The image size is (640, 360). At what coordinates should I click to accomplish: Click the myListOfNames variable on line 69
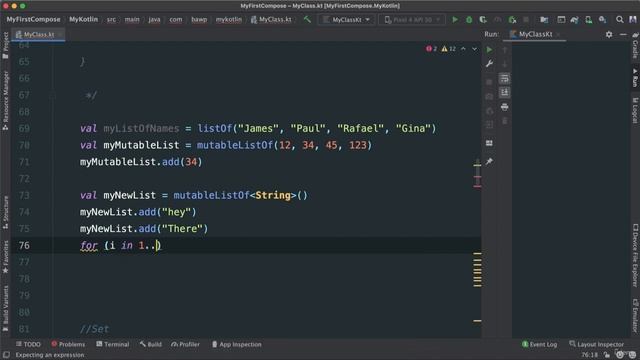pyautogui.click(x=141, y=129)
